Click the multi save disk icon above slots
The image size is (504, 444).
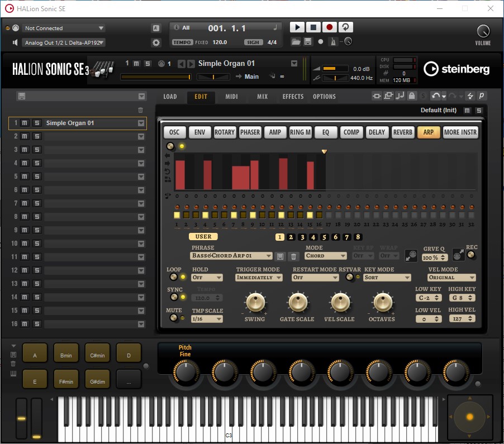pyautogui.click(x=22, y=96)
